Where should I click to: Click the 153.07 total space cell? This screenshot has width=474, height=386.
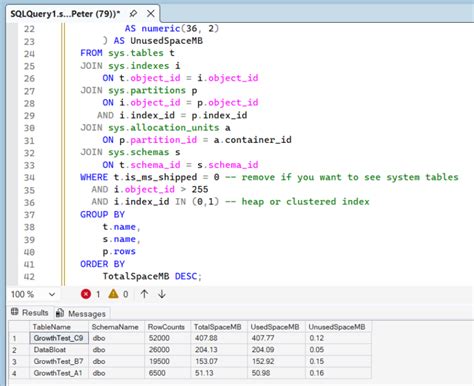219,361
